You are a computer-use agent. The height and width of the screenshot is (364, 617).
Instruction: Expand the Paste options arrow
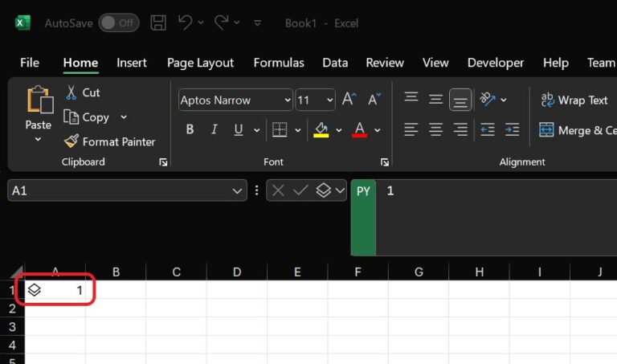tap(38, 139)
